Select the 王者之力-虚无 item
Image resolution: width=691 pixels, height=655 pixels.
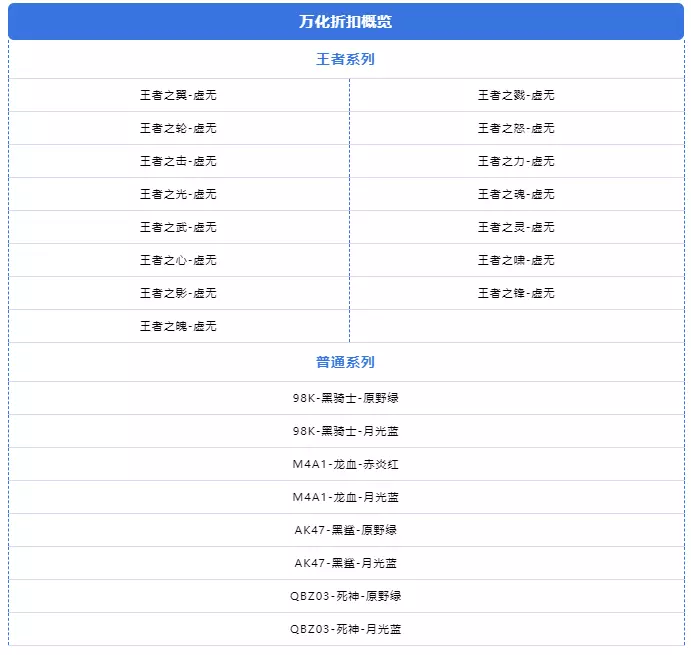pyautogui.click(x=516, y=161)
